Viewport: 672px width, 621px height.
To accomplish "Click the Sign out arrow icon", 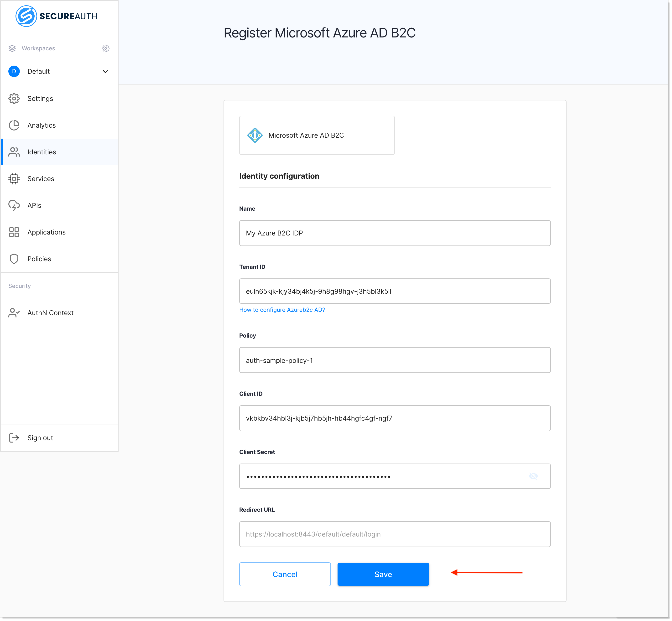I will (14, 438).
